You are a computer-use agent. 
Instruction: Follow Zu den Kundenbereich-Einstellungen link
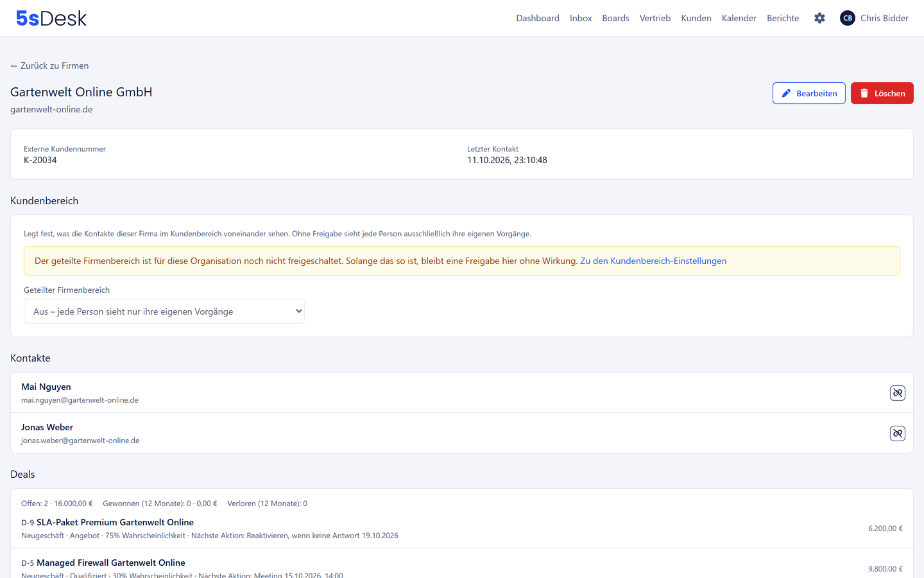(653, 261)
